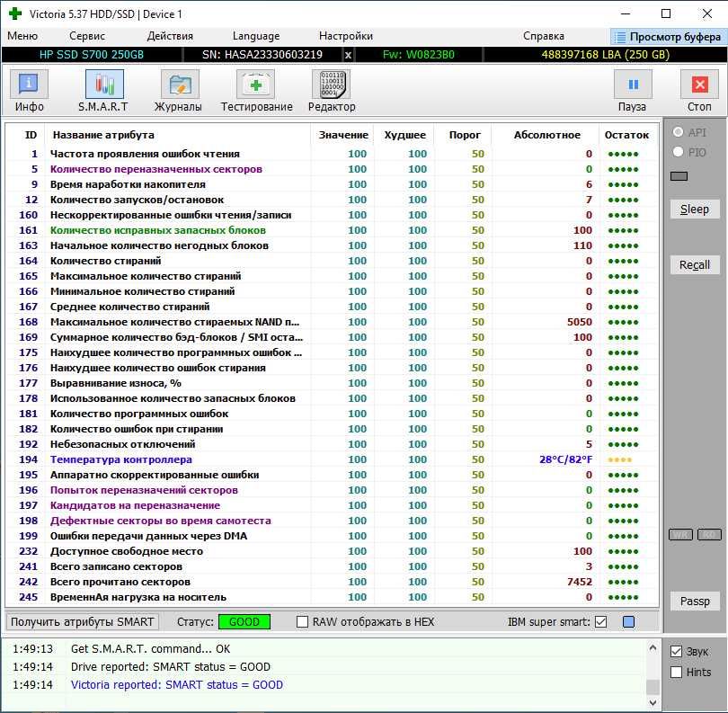Select row Количество исправных запасных блоков
This screenshot has height=713, width=728.
pos(333,230)
